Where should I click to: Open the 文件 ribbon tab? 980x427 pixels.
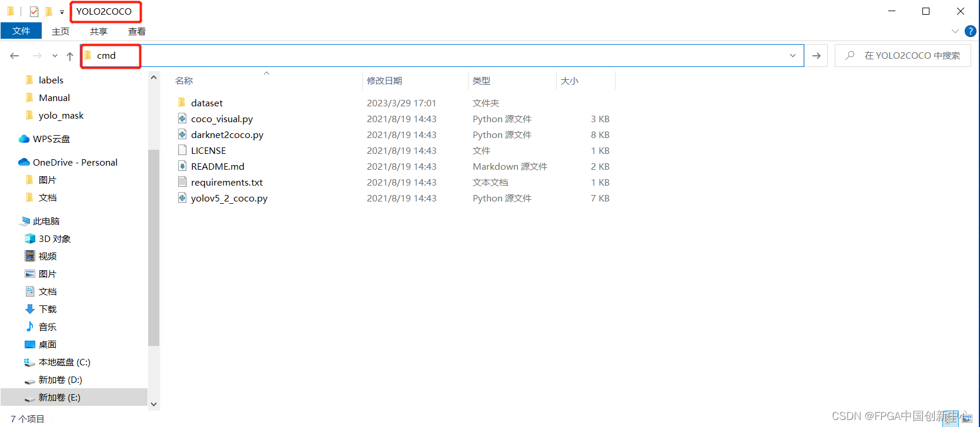click(21, 31)
